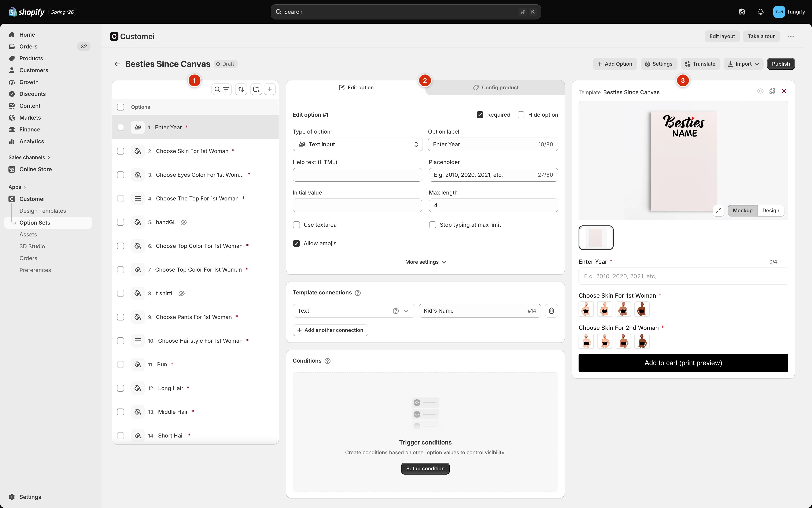Select the Edit option tab
The height and width of the screenshot is (508, 812).
(x=356, y=88)
